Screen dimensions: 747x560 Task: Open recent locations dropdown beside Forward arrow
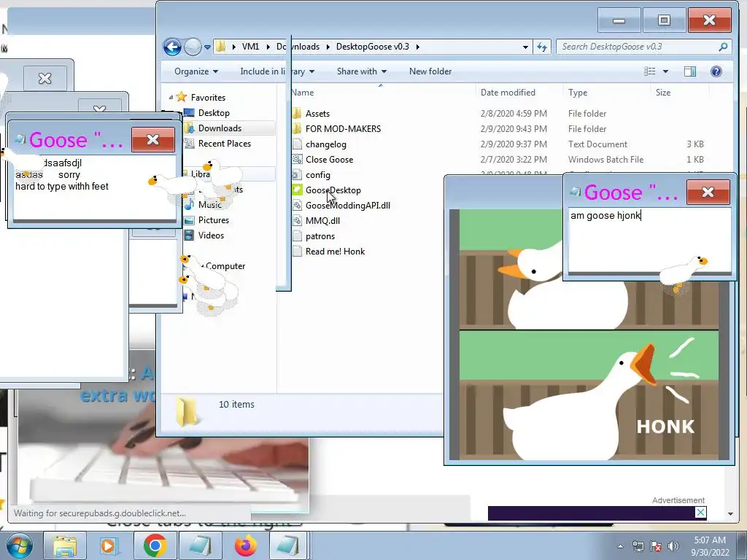point(207,47)
